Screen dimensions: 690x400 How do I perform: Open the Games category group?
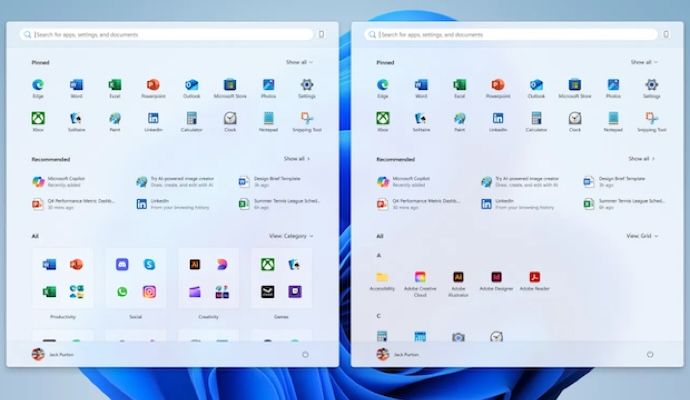tap(281, 279)
